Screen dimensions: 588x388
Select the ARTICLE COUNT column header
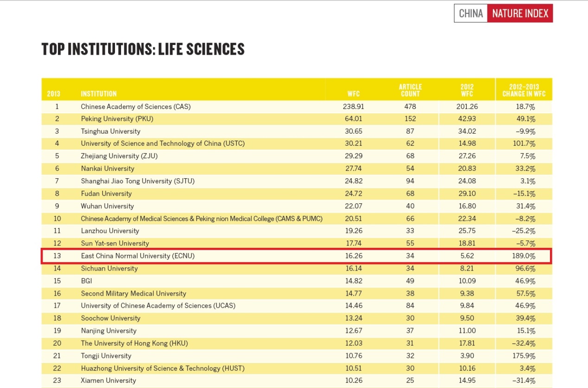pyautogui.click(x=410, y=90)
